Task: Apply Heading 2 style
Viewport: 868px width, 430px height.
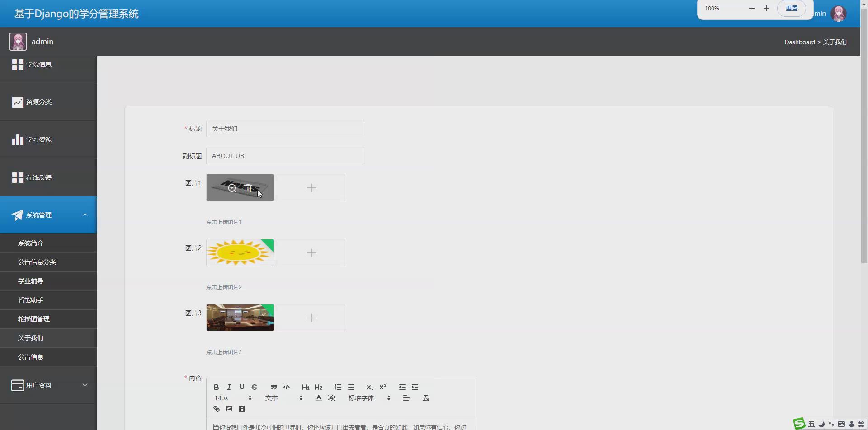Action: click(x=318, y=387)
